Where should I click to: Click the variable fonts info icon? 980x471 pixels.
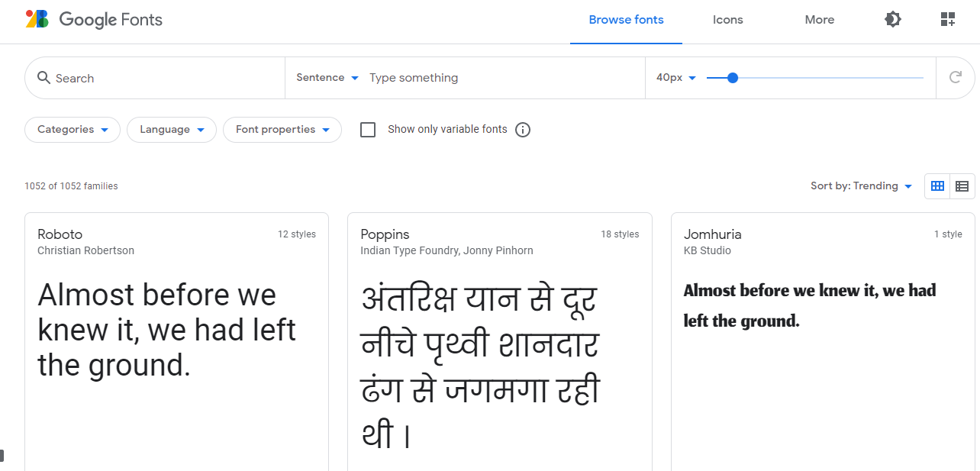coord(523,130)
